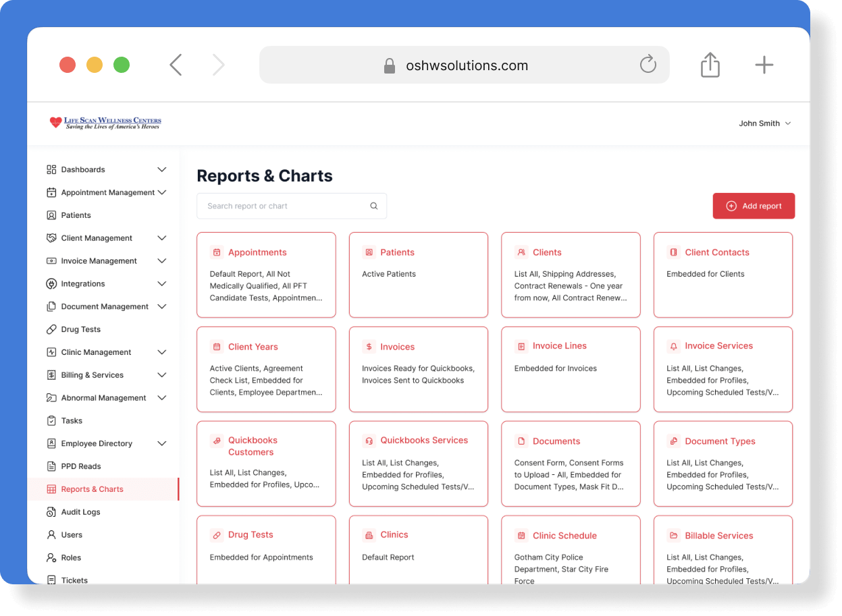Click the browser share icon
Viewport: 842px width, 616px height.
pos(710,65)
